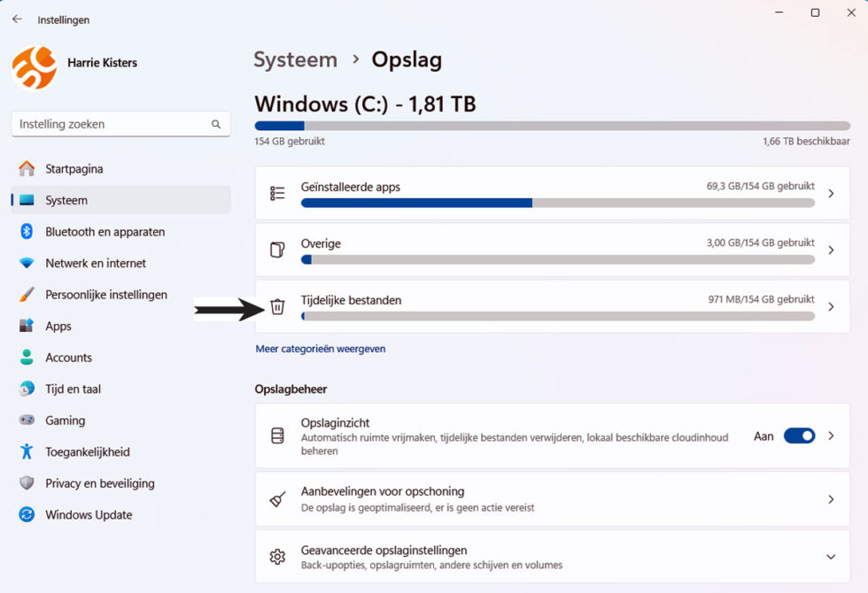The width and height of the screenshot is (868, 593).
Task: Expand the Overige storage category
Action: tap(831, 250)
